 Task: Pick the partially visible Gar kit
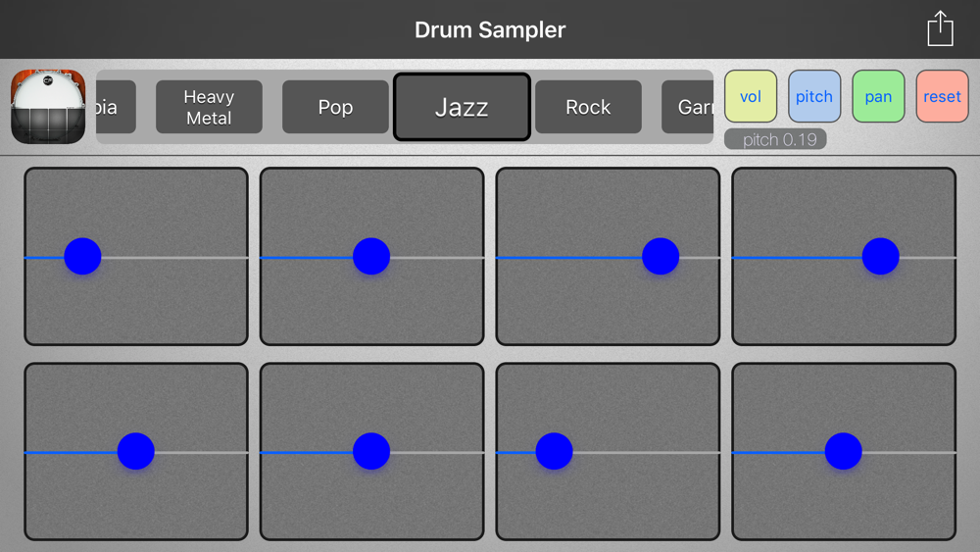[x=688, y=107]
